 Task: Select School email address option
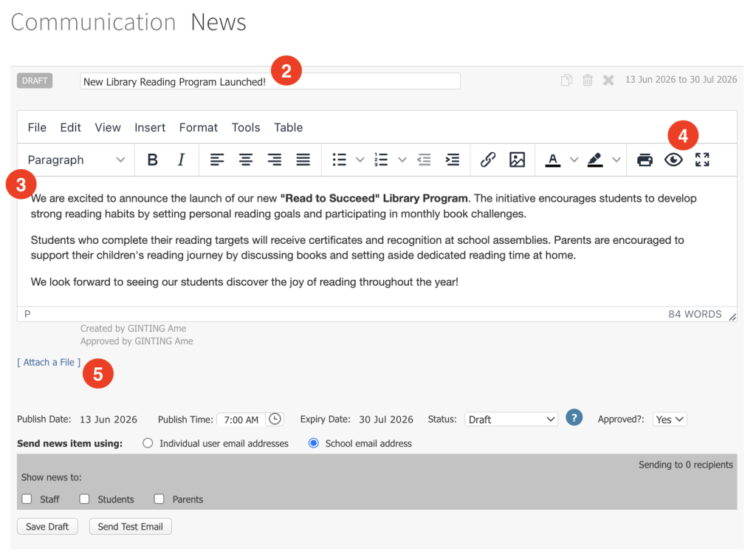(313, 443)
